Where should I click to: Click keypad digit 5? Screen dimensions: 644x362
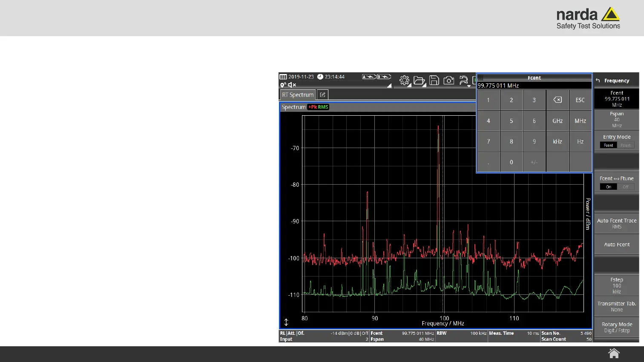click(x=512, y=121)
